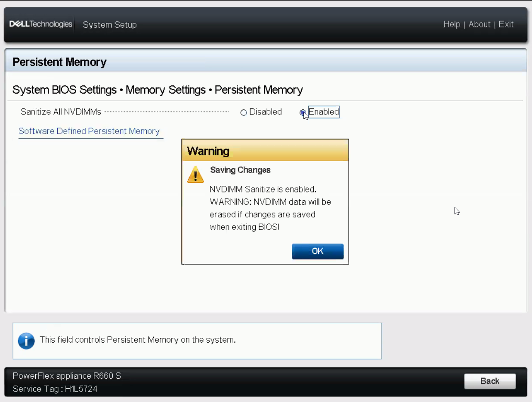Click OK to acknowledge the NVDIMM warning
Viewport: 532px width, 402px height.
(x=318, y=251)
